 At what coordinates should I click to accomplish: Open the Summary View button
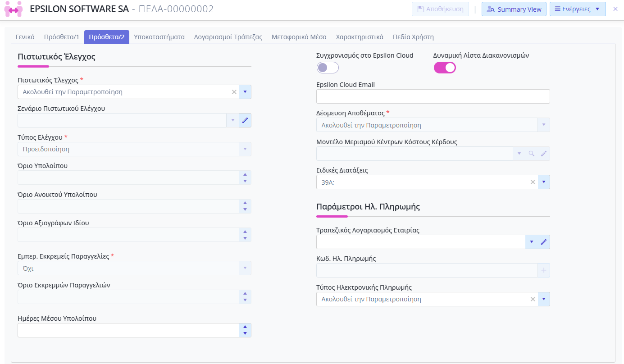pyautogui.click(x=514, y=9)
